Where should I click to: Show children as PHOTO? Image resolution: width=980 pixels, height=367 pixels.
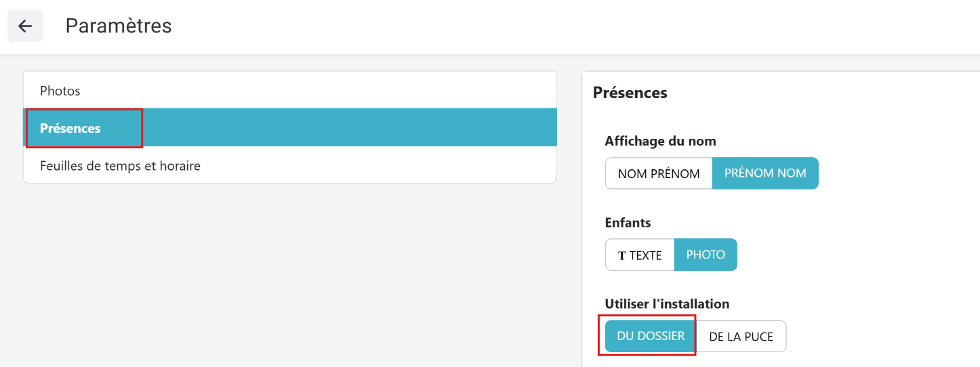coord(706,255)
